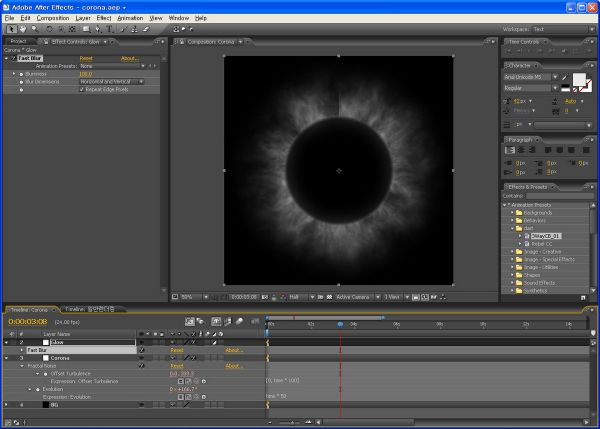
Task: Click left-align icon in Paragraph panel
Action: 510,150
